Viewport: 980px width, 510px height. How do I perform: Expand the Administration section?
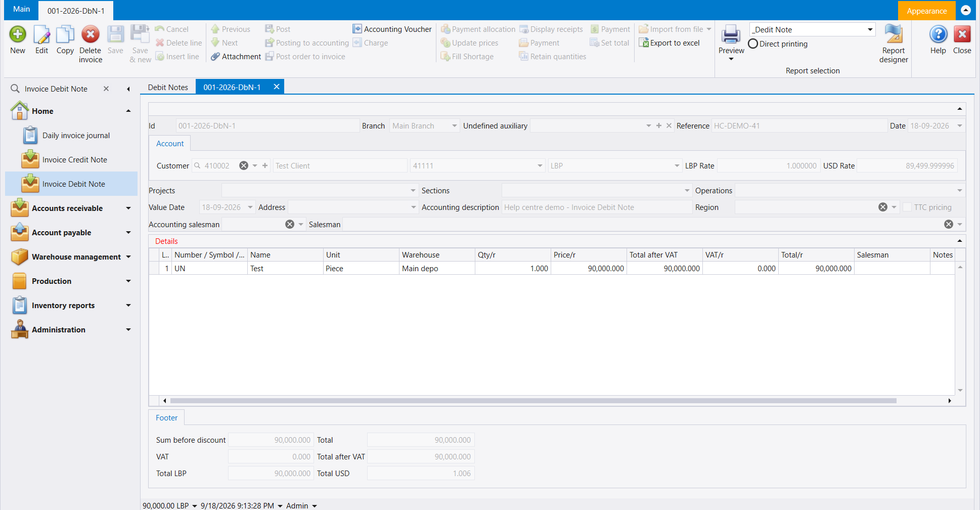tap(128, 330)
